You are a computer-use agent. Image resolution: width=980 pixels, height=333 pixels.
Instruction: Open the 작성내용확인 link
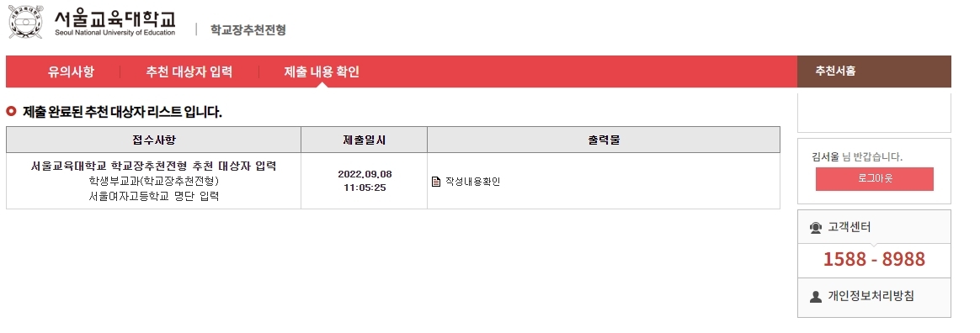coord(473,182)
